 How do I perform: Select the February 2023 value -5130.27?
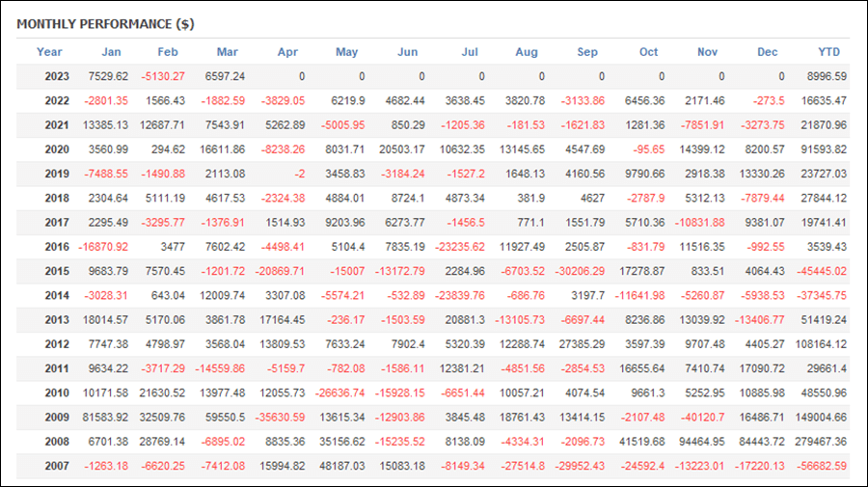click(163, 76)
